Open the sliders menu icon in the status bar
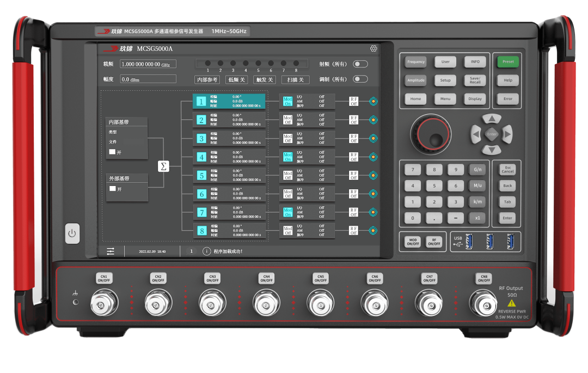The width and height of the screenshot is (588, 373). [x=110, y=251]
